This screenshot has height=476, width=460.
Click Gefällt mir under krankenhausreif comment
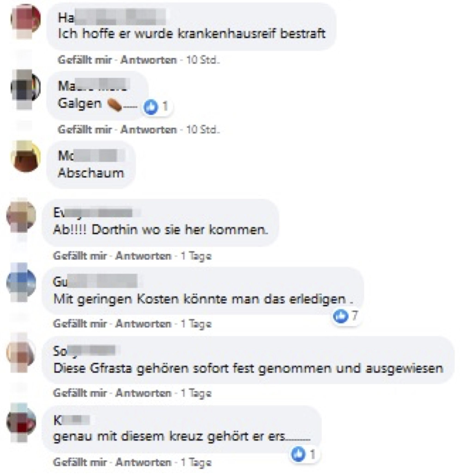click(85, 60)
